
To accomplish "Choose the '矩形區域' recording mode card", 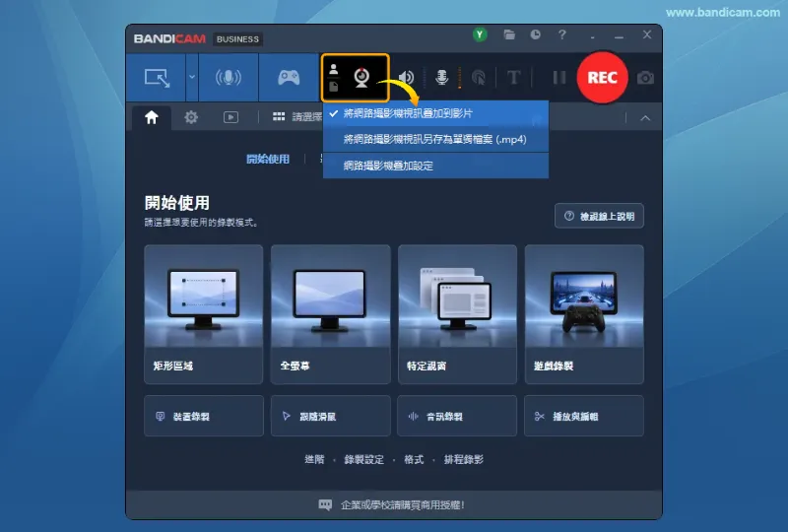I will tap(204, 314).
